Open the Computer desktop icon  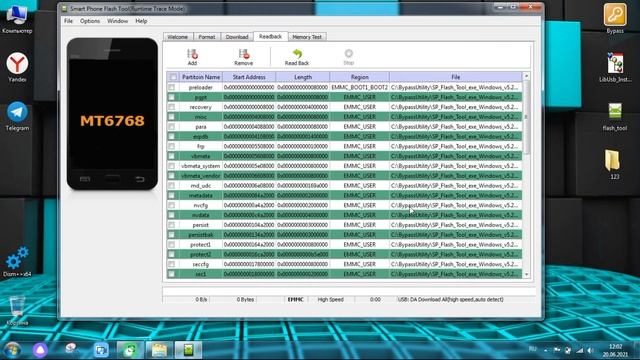point(17,16)
